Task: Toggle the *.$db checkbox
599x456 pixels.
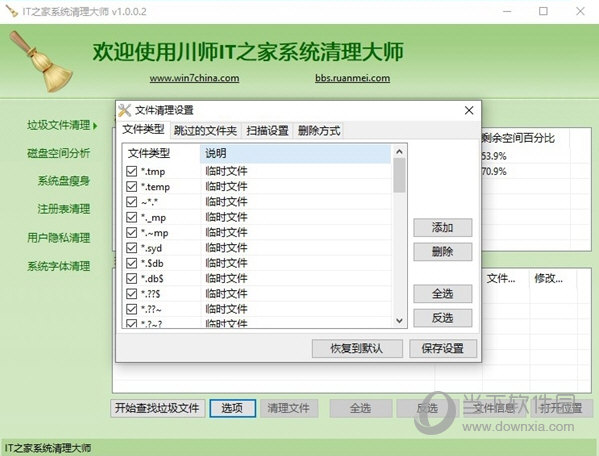Action: [x=131, y=263]
